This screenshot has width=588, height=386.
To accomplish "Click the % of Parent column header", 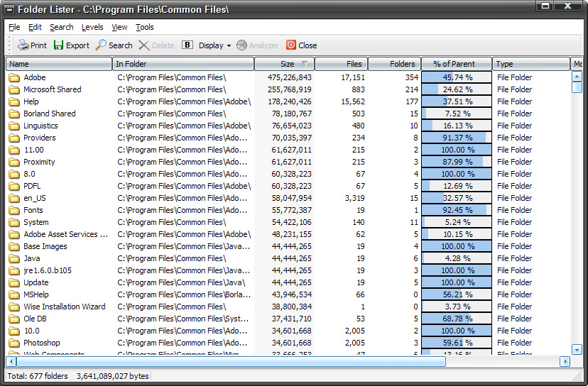I will coord(456,64).
